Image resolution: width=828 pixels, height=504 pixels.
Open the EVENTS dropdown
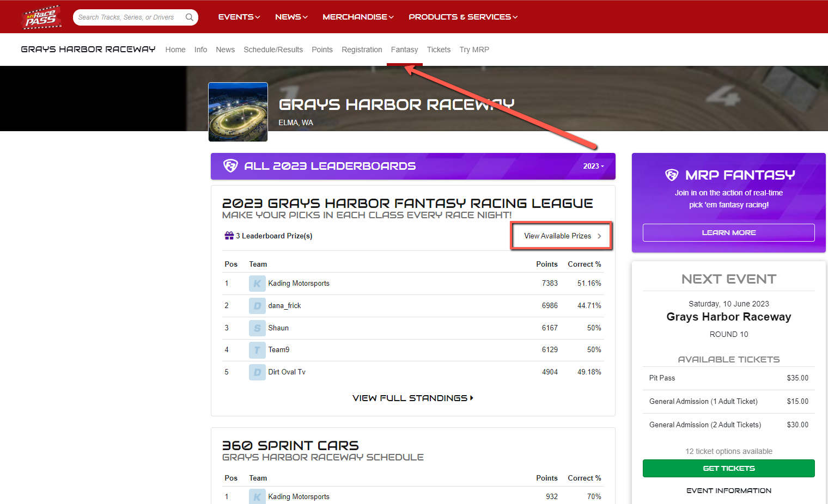point(239,17)
